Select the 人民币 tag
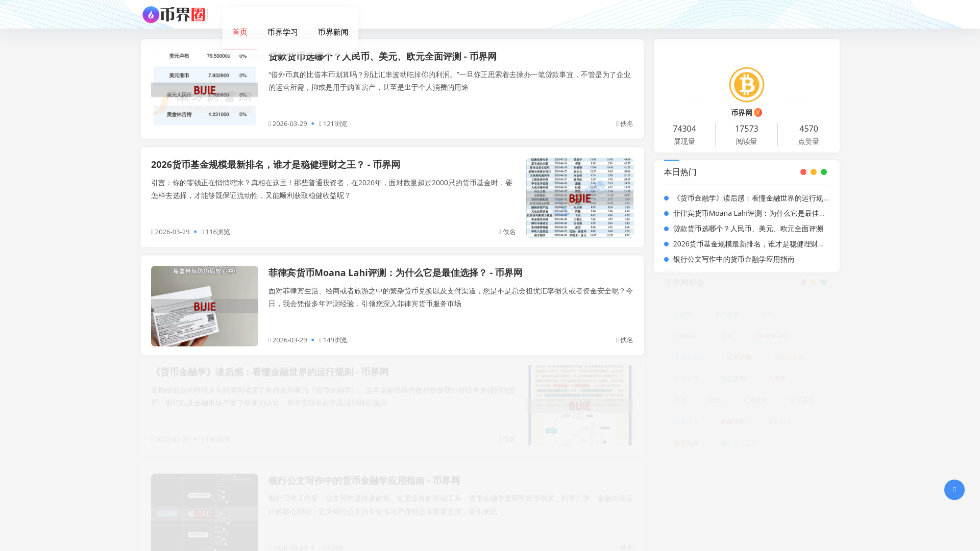Viewport: 980px width, 551px height. point(777,379)
